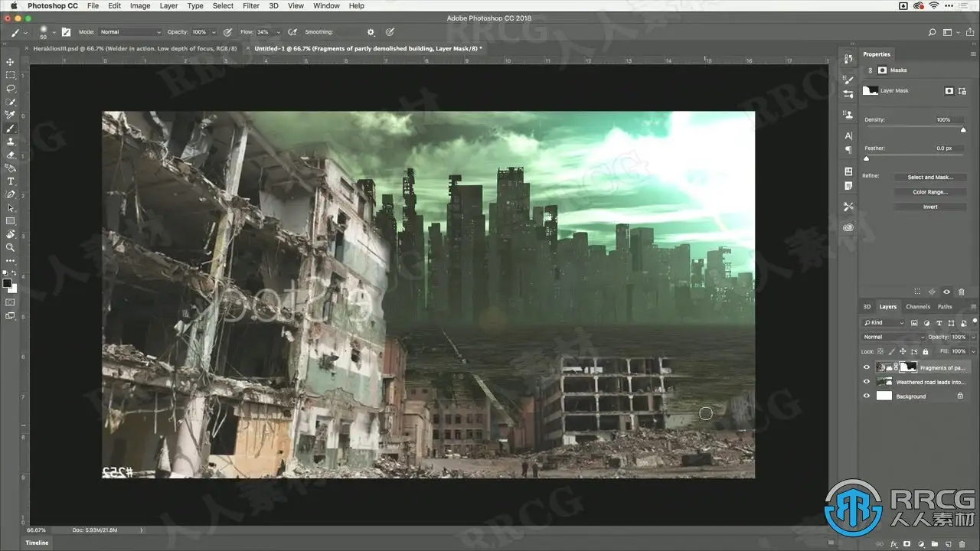Click the Color Range button
The height and width of the screenshot is (551, 980).
[x=930, y=192]
